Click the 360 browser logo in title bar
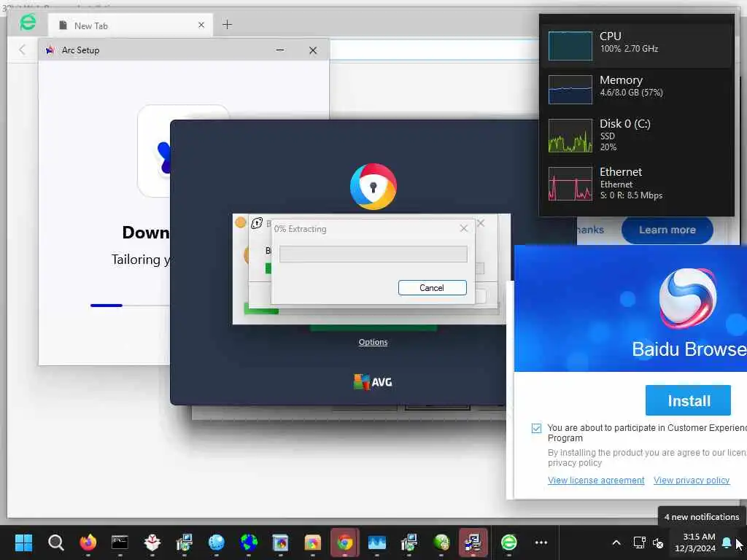 tap(28, 23)
